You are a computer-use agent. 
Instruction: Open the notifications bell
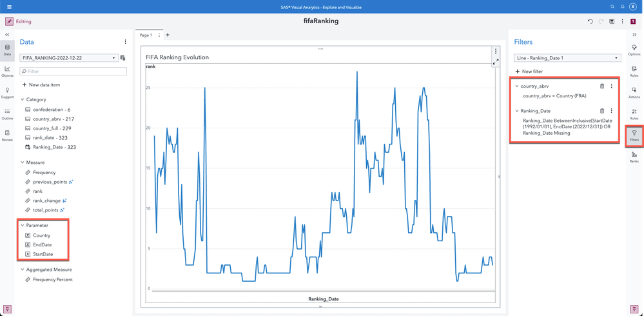(623, 7)
